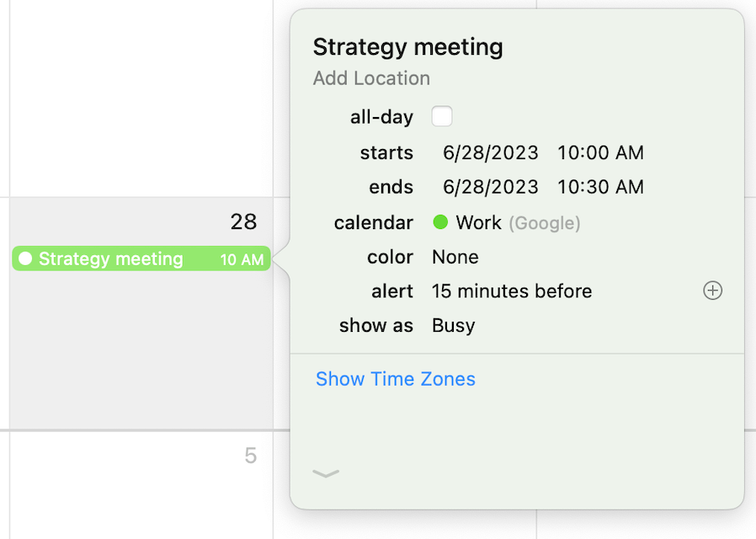Expand the chevron at the popover bottom
The width and height of the screenshot is (756, 539).
tap(326, 473)
